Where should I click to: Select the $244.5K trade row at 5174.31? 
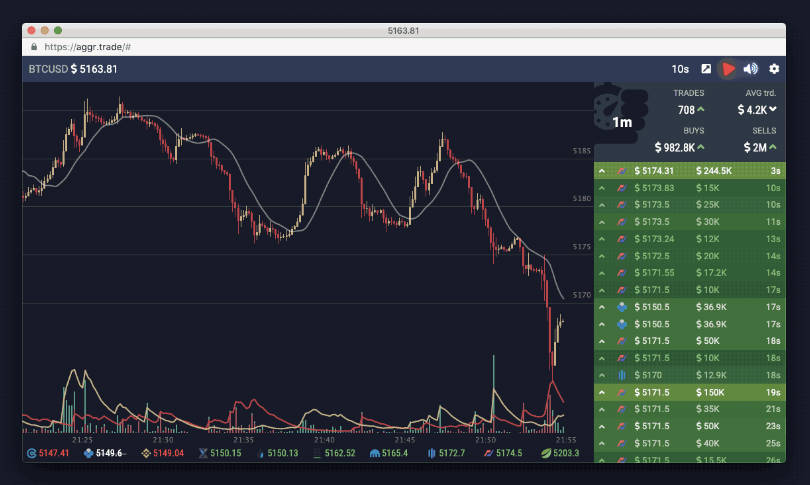[689, 171]
